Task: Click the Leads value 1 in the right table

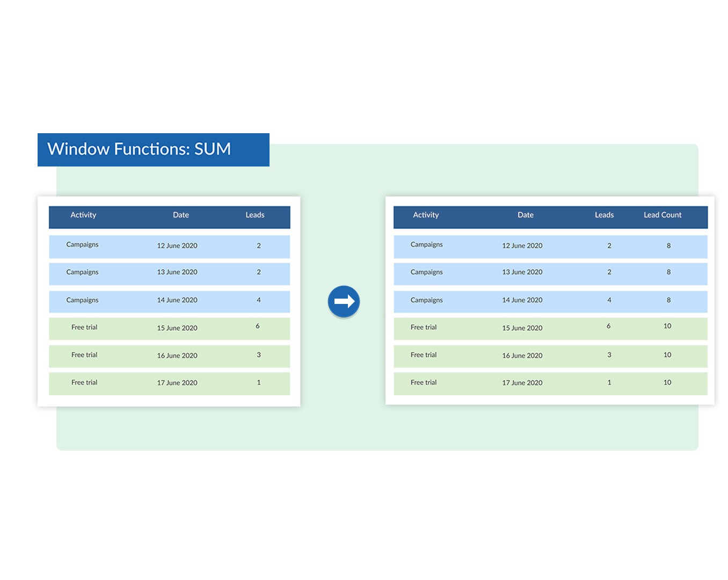Action: tap(609, 383)
